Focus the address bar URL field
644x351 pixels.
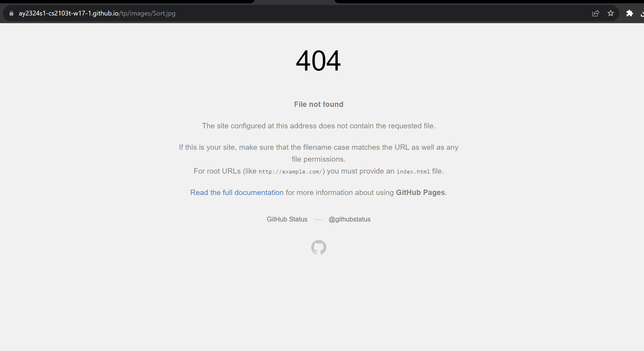298,13
